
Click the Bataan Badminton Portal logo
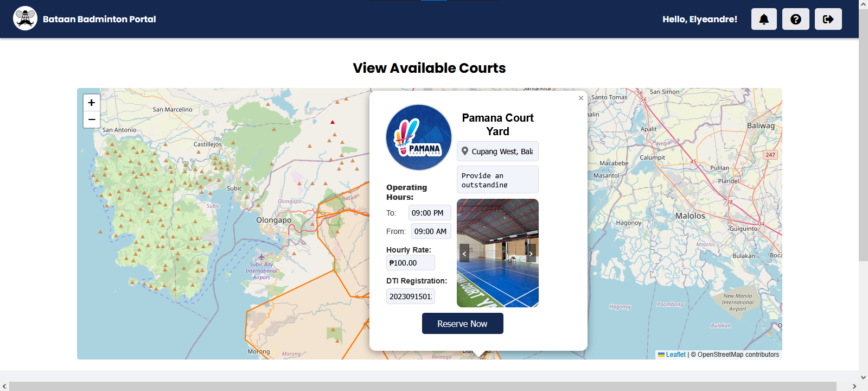tap(25, 18)
